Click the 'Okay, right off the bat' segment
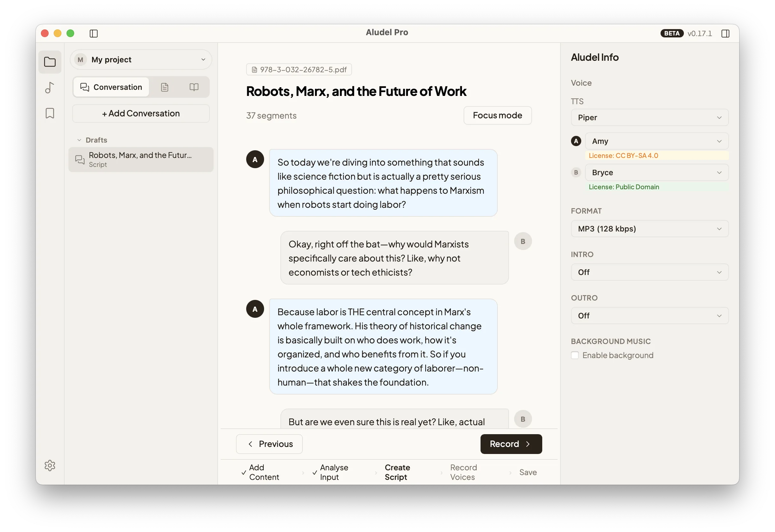Screen dimensions: 775x532 pos(394,258)
